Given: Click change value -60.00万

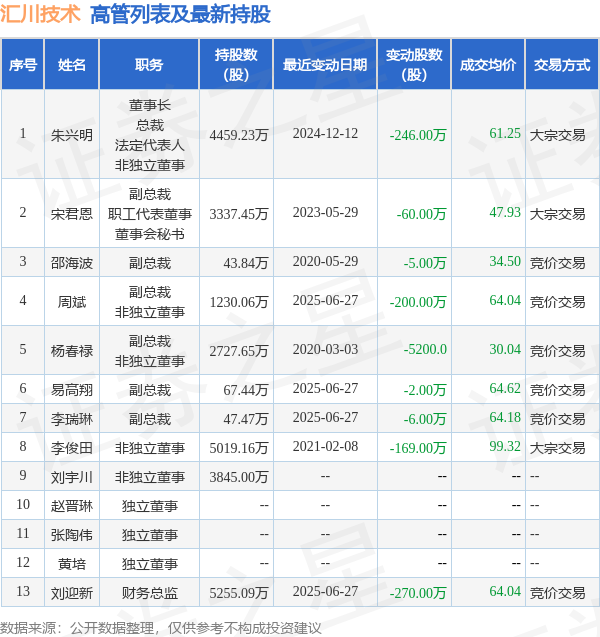Looking at the screenshot, I should coord(421,214).
